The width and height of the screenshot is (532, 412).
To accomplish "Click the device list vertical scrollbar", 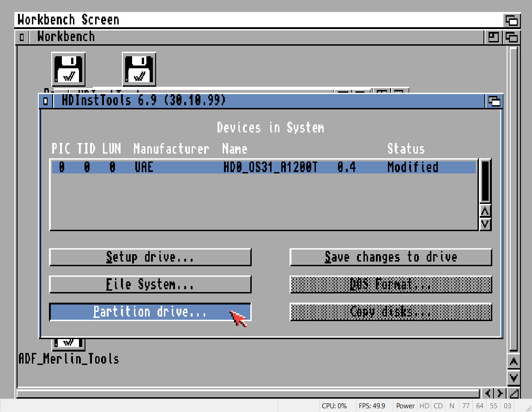I will [x=485, y=181].
